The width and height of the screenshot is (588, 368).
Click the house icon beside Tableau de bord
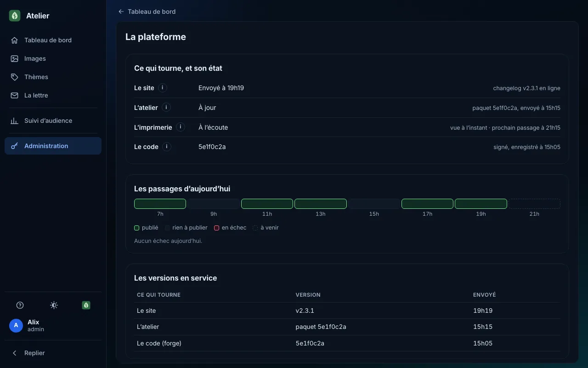click(15, 40)
